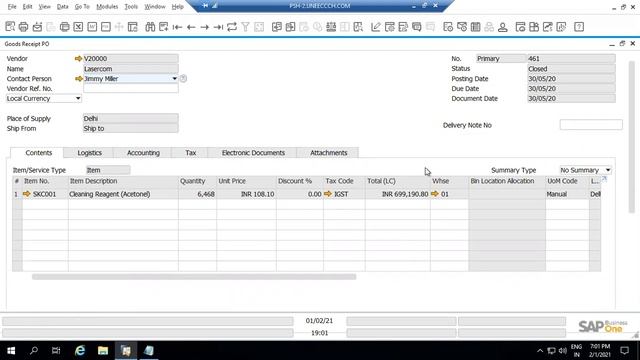Open the Layout Designer icon
Viewport: 640px width, 360px height.
point(389,27)
